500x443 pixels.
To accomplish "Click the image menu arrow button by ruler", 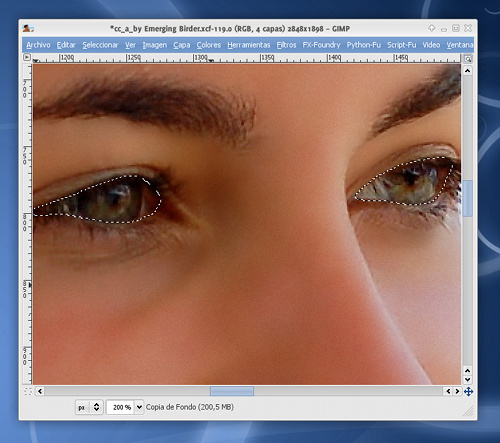I will (27, 57).
